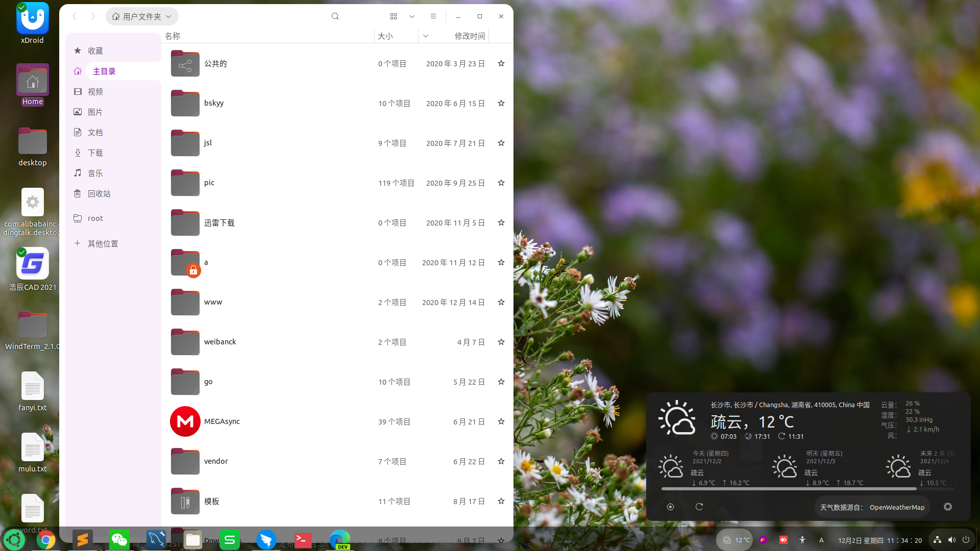
Task: Select the MEGAsync folder icon
Action: (185, 421)
